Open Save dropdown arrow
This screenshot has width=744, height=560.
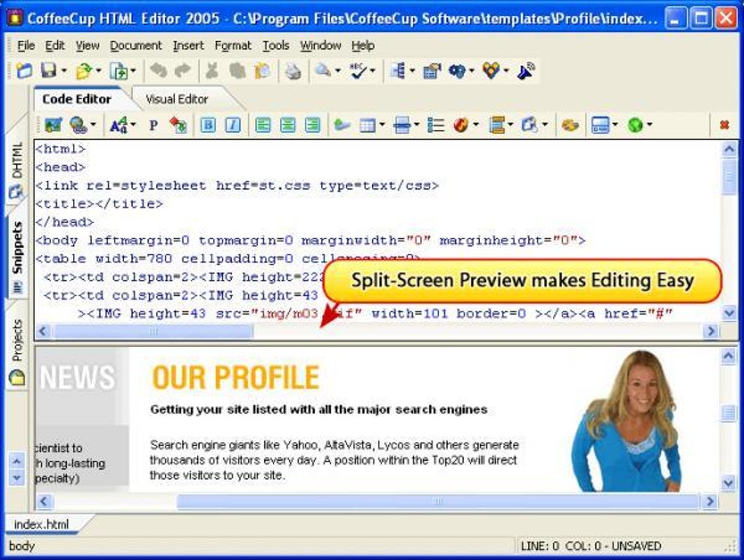point(63,71)
